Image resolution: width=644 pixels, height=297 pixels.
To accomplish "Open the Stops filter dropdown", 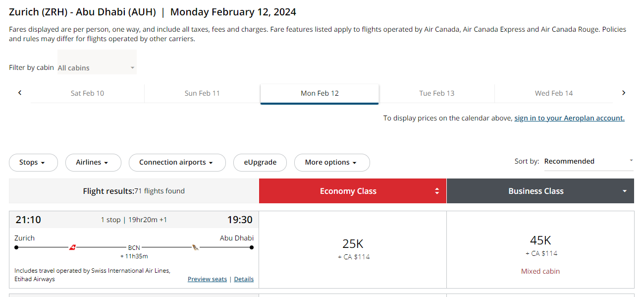I will click(x=33, y=162).
